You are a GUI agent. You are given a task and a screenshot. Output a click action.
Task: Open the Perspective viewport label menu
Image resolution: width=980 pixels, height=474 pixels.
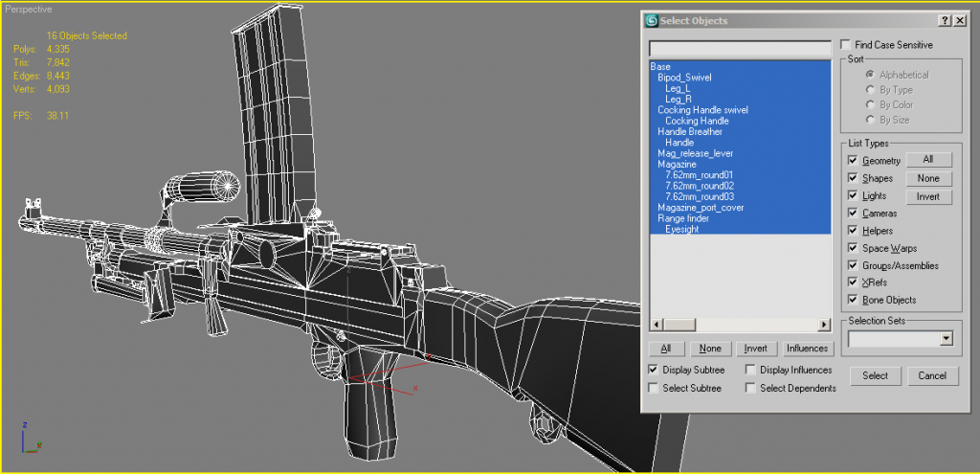click(x=27, y=6)
